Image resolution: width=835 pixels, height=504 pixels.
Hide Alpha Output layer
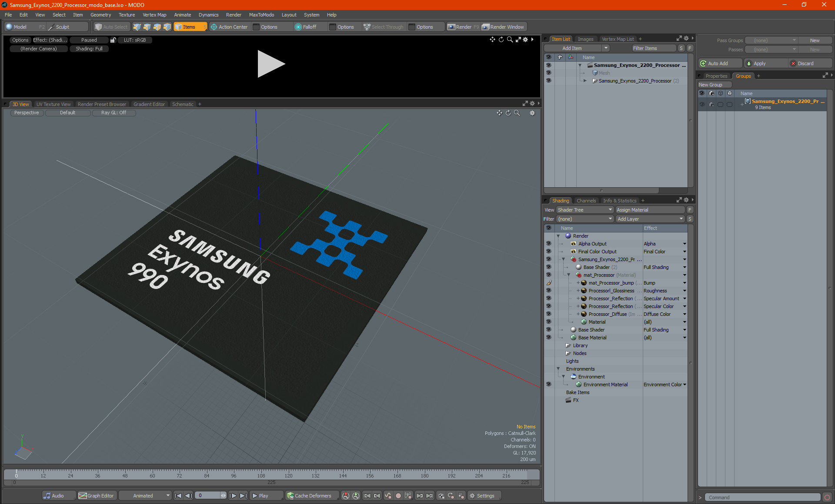(548, 244)
